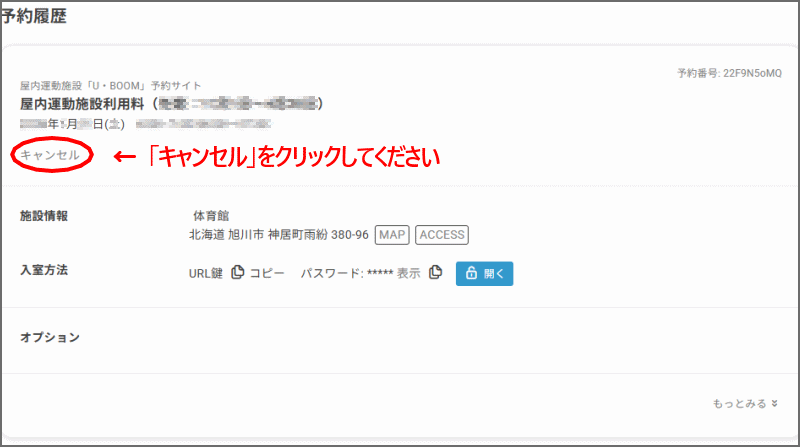Image resolution: width=800 pixels, height=448 pixels.
Task: Open the MAP button beside the address
Action: 392,234
